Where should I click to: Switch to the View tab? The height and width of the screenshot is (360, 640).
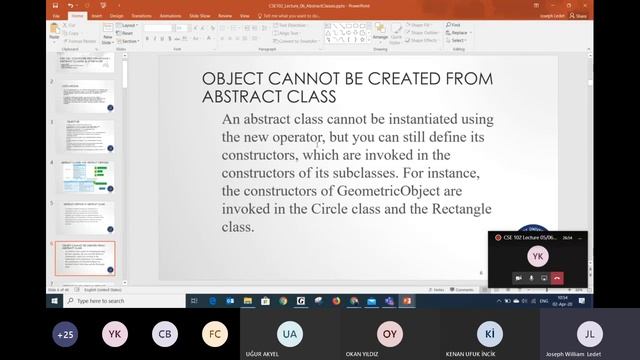tap(244, 16)
